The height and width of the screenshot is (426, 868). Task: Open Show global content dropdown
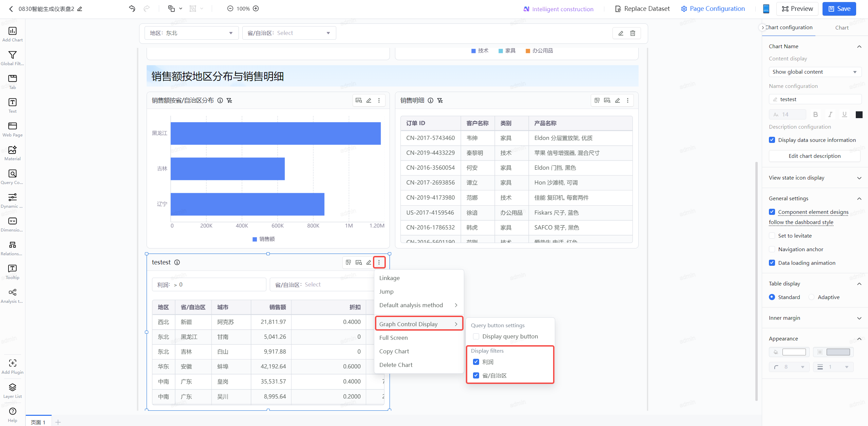pos(815,72)
